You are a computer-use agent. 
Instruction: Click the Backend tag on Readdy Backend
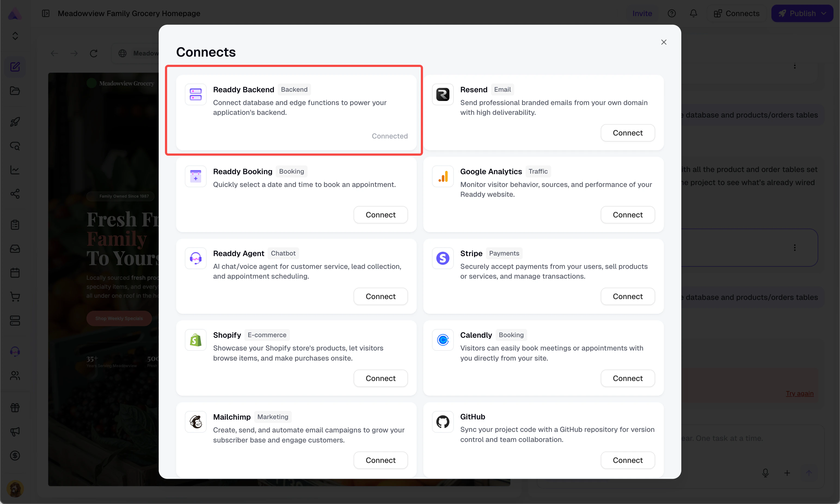pos(294,89)
